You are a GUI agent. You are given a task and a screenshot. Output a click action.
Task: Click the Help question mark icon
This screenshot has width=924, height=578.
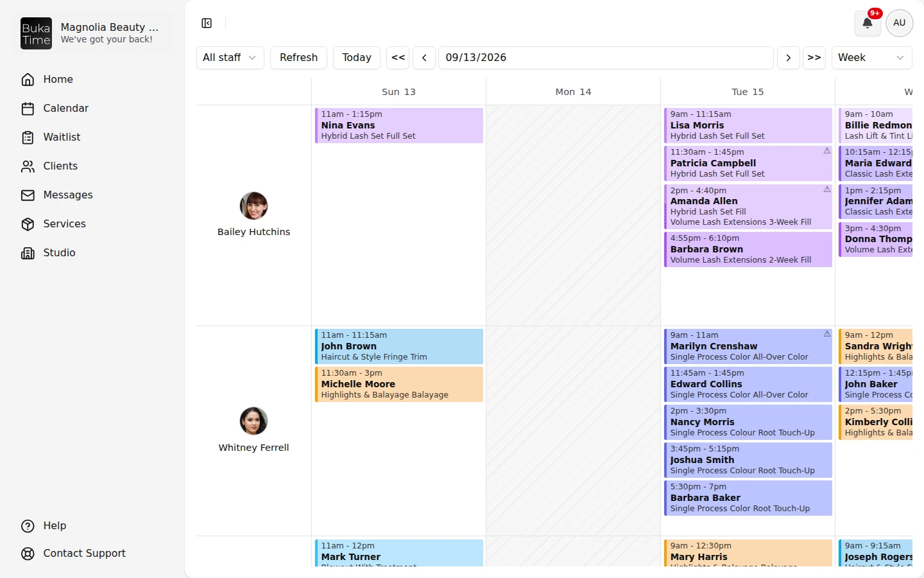tap(28, 526)
